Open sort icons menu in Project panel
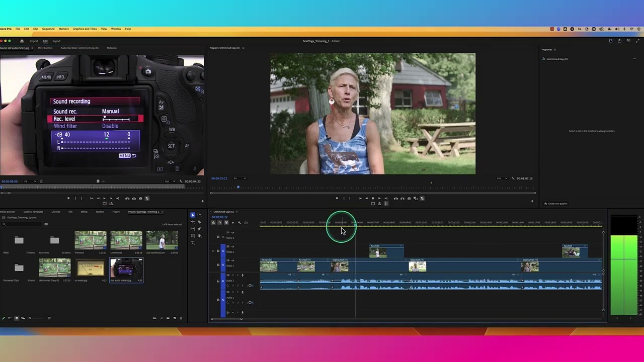This screenshot has height=362, width=644. 49,318
